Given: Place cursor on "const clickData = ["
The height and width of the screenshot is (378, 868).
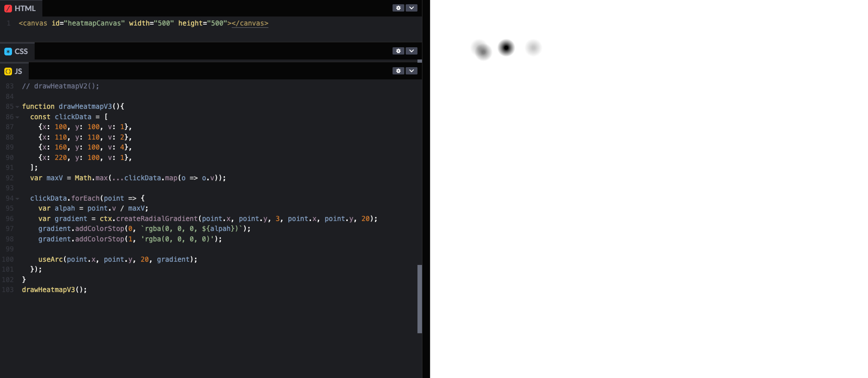Looking at the screenshot, I should pos(69,117).
